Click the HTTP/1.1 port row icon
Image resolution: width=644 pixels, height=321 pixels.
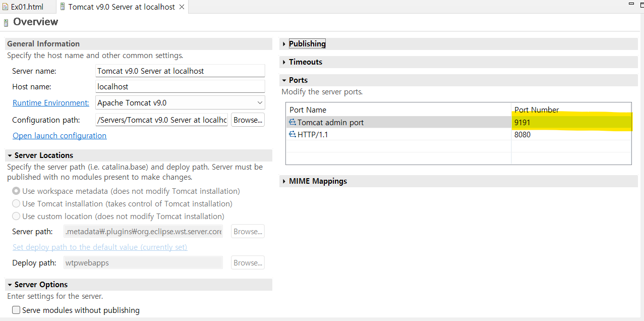pos(292,134)
